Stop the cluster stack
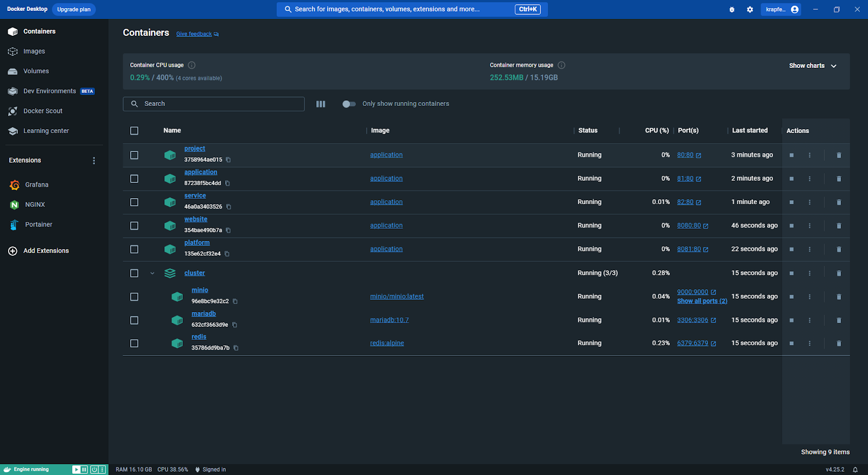Screen dimensions: 868x475 click(x=792, y=273)
